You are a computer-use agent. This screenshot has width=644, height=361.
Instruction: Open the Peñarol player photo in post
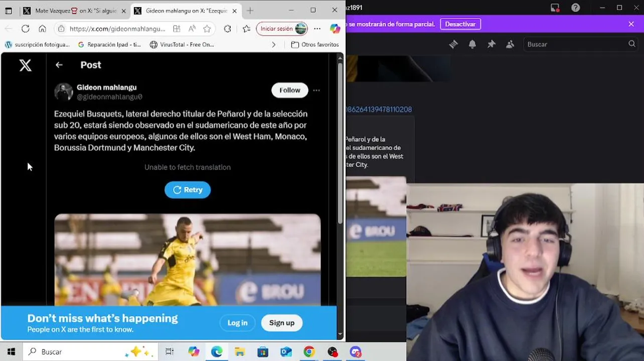(x=188, y=260)
